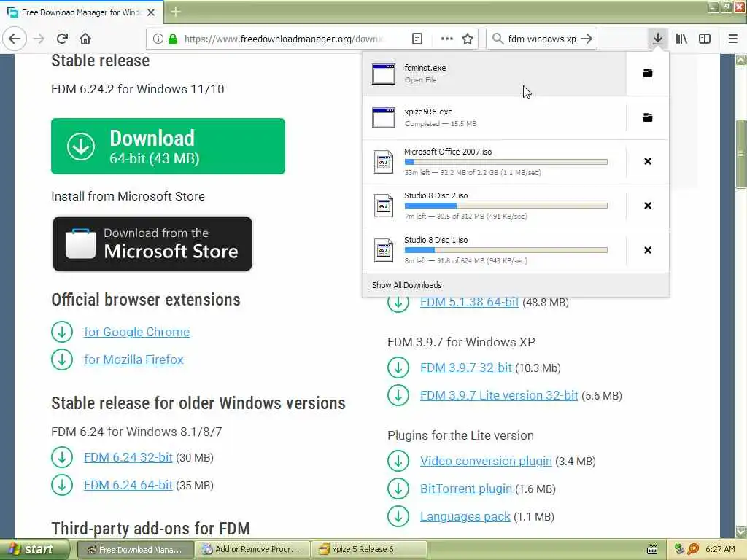Download FDM 3.9.7 32-bit

pyautogui.click(x=466, y=368)
